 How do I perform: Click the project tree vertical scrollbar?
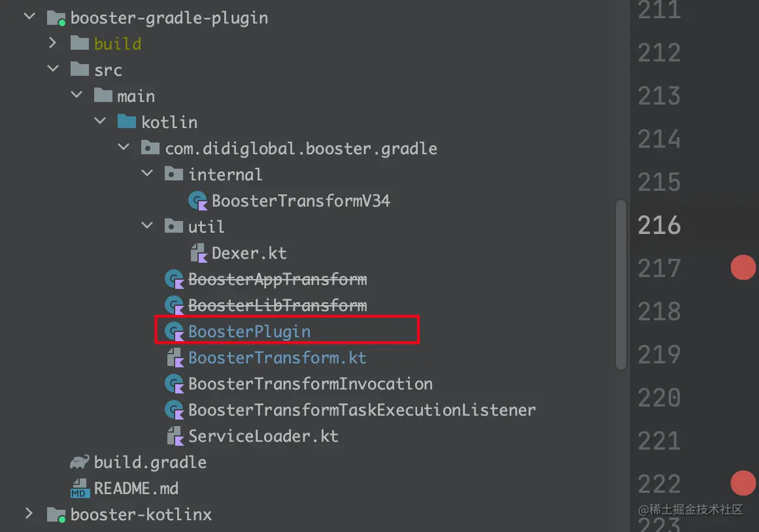tap(621, 285)
